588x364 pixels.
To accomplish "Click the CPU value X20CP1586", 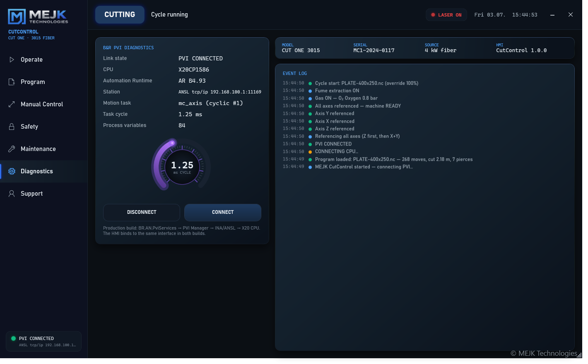I will point(194,70).
